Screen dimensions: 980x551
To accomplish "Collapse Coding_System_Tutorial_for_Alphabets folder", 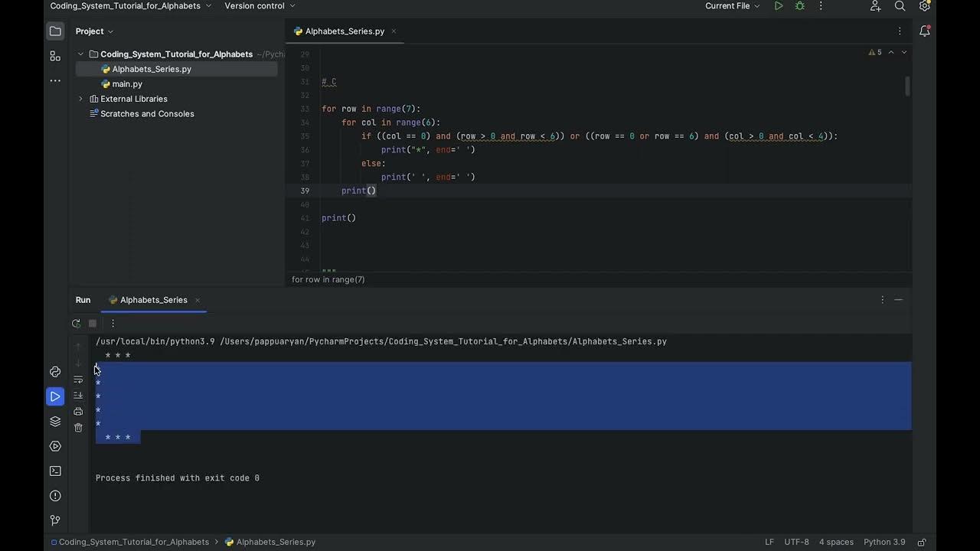I will point(80,54).
